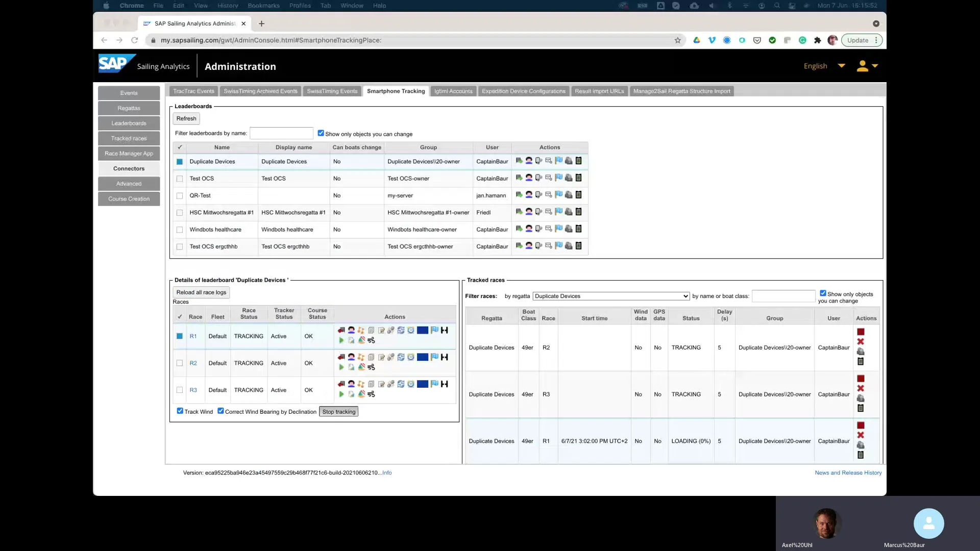The width and height of the screenshot is (980, 551).
Task: Toggle the Track Wind checkbox
Action: (180, 411)
